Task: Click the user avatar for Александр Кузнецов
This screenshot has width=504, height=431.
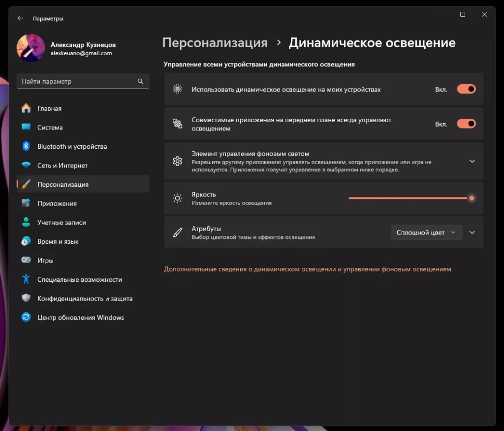Action: [x=31, y=49]
